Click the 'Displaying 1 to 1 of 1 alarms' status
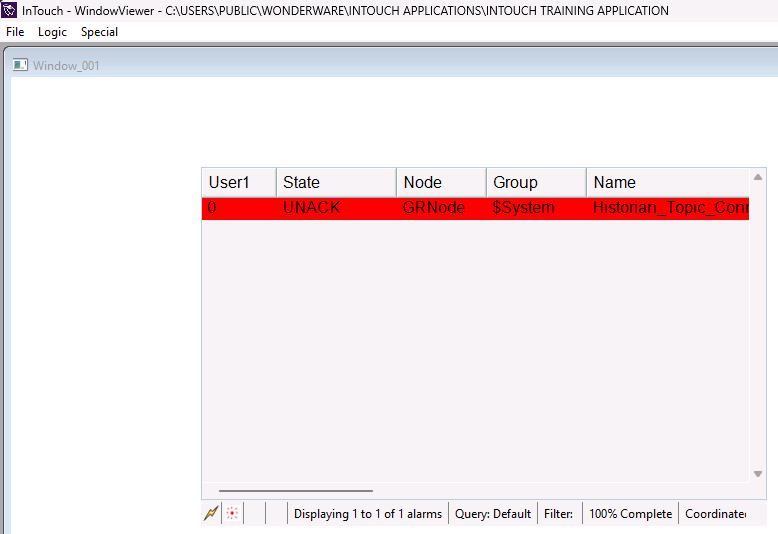This screenshot has height=534, width=778. point(368,514)
